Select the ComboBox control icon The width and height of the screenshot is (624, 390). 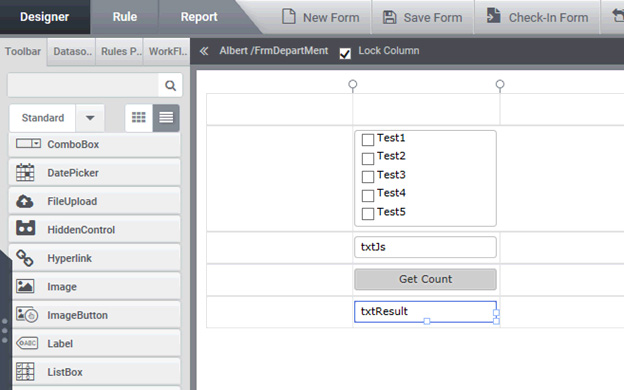click(28, 144)
